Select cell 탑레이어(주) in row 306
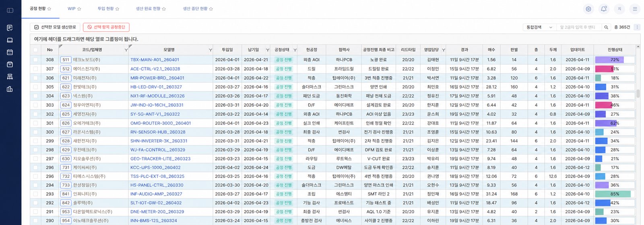 coord(344,78)
